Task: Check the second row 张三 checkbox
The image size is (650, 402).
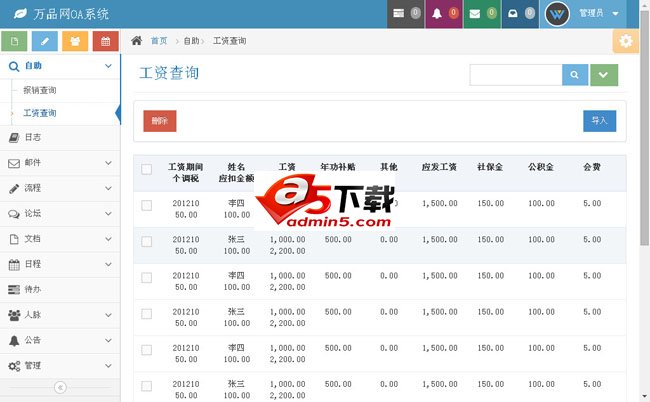Action: pos(146,242)
